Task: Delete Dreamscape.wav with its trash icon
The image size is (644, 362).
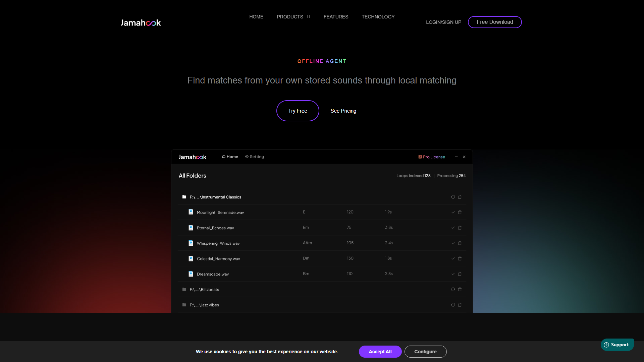Action: pos(460,274)
